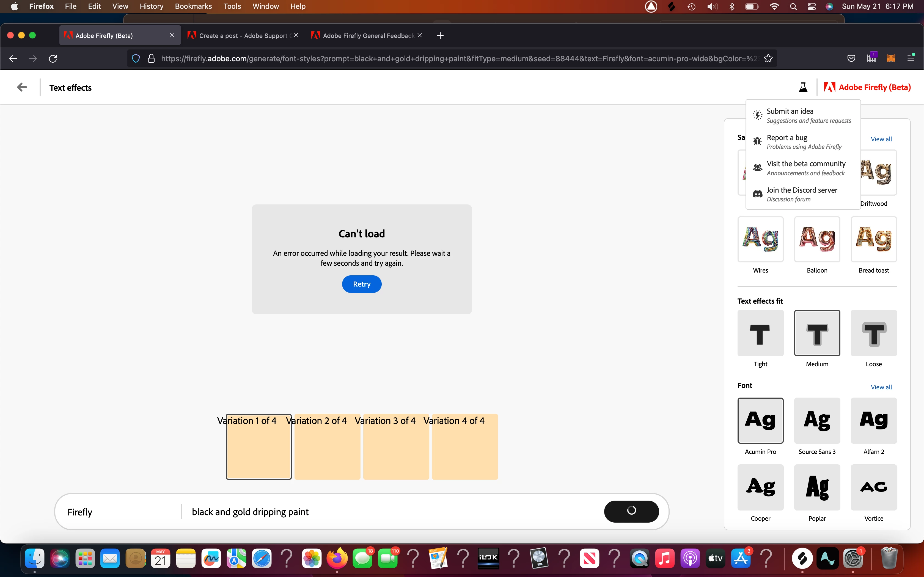Click the Pocket save icon
924x577 pixels.
[x=851, y=58]
